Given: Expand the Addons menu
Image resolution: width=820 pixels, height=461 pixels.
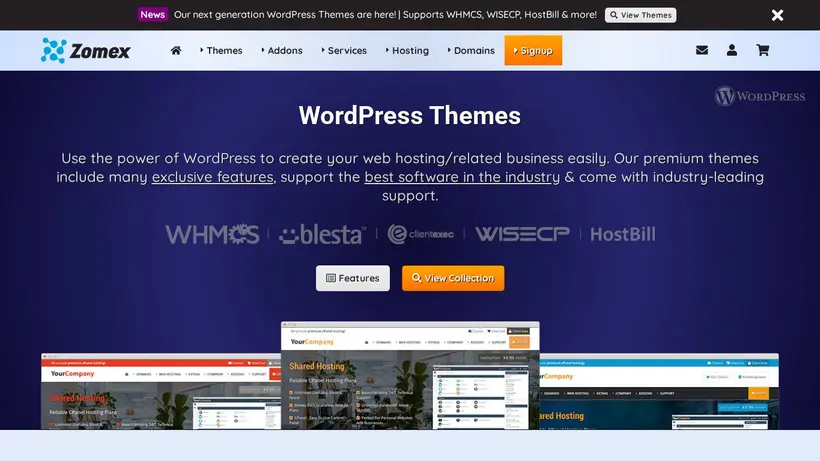Looking at the screenshot, I should pyautogui.click(x=282, y=51).
